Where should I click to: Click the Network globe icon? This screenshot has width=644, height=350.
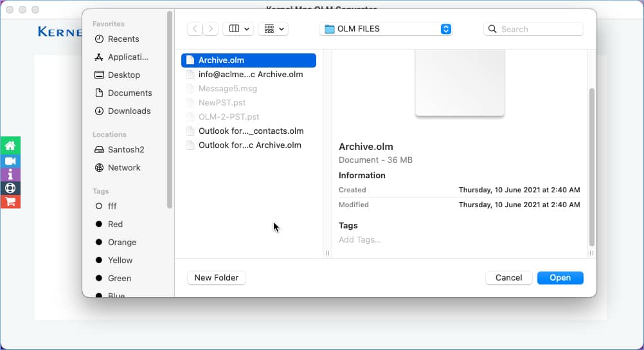99,168
